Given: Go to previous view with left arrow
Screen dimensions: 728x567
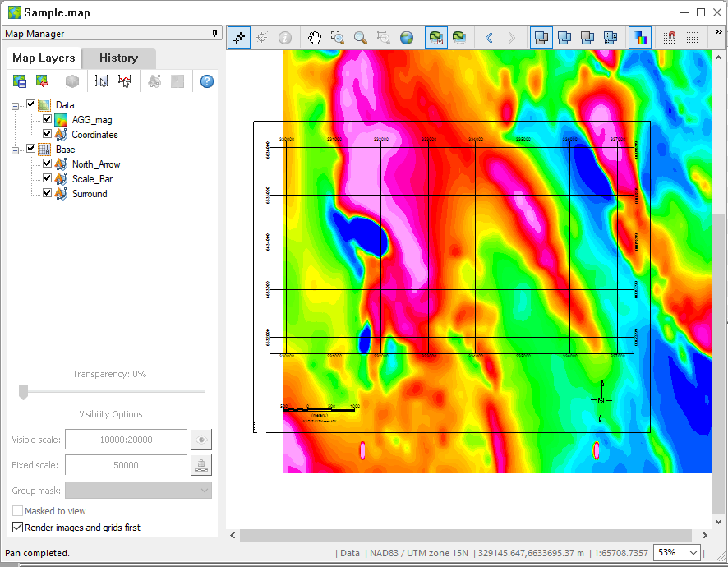Looking at the screenshot, I should pos(489,37).
